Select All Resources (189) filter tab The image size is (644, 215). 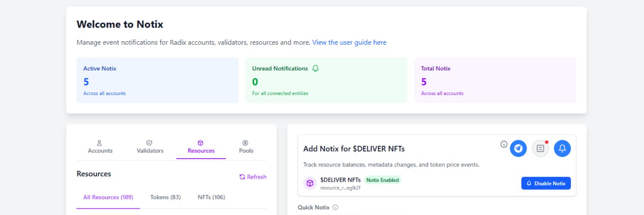tap(108, 197)
